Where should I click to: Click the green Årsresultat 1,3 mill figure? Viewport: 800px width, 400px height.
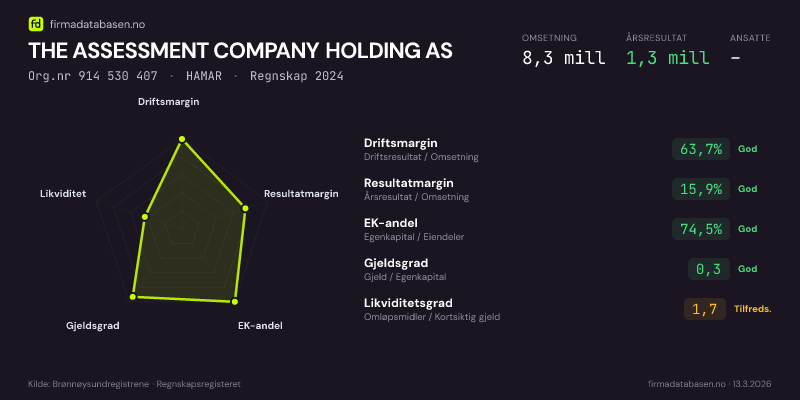667,58
